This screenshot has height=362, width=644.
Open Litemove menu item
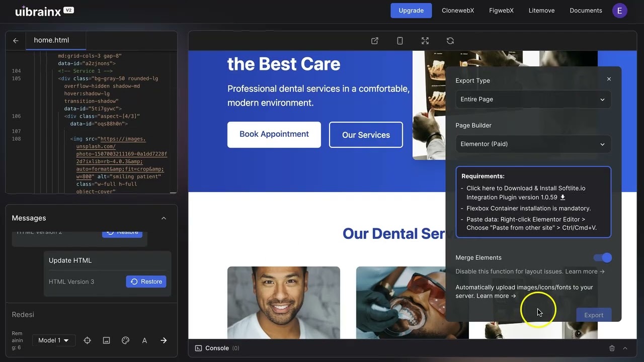click(x=541, y=11)
